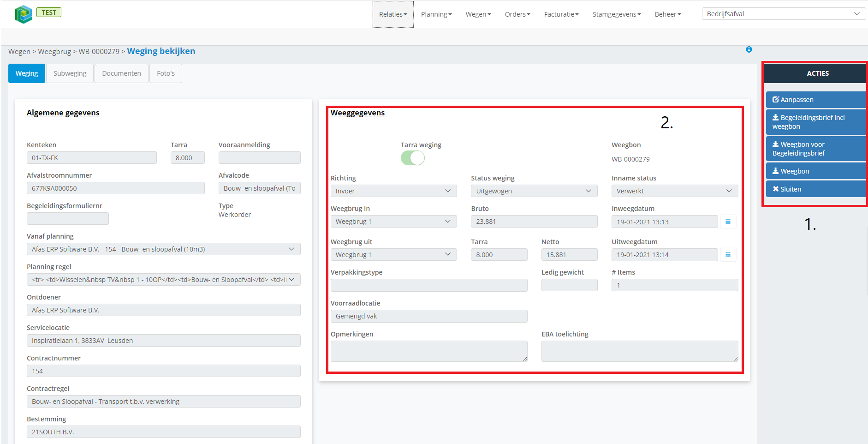The width and height of the screenshot is (868, 444).
Task: Click the Opmerkingen text area
Action: click(429, 351)
